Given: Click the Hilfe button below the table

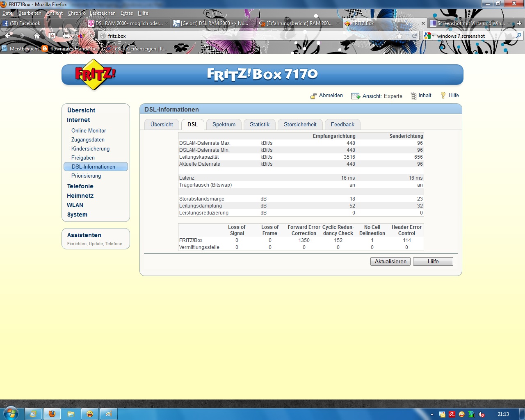Looking at the screenshot, I should pyautogui.click(x=433, y=261).
